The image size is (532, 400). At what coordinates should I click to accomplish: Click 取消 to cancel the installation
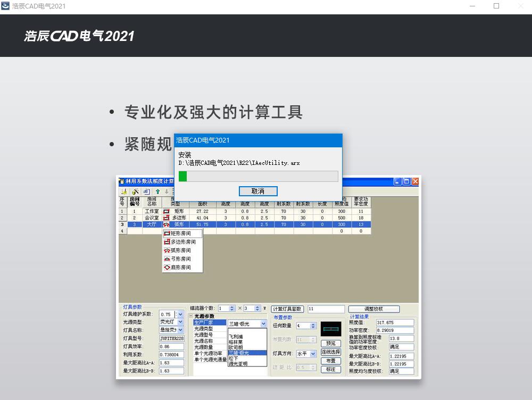tap(258, 191)
